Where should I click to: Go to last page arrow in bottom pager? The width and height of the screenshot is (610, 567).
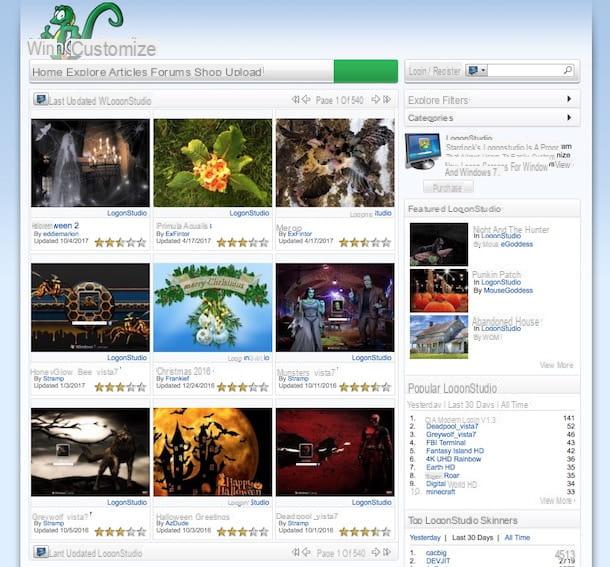pos(387,552)
